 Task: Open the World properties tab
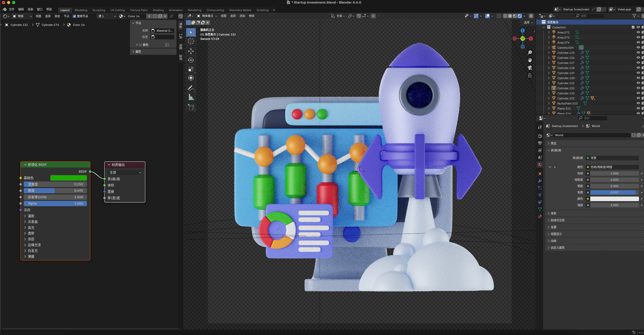click(x=540, y=165)
